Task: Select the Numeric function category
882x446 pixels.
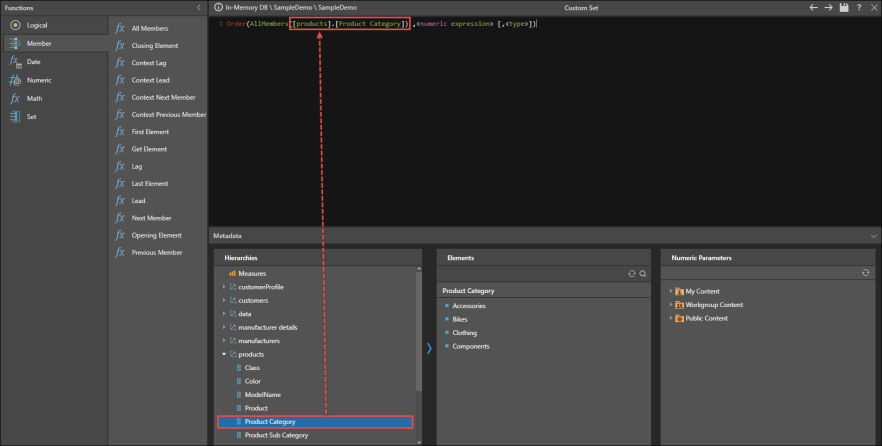Action: (x=54, y=80)
